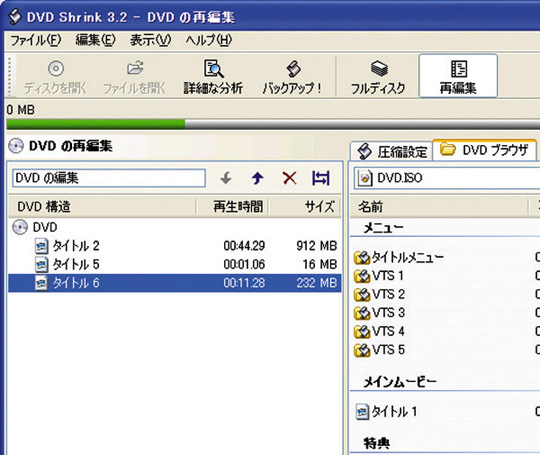Click the VTS 4 folder icon

pyautogui.click(x=362, y=332)
